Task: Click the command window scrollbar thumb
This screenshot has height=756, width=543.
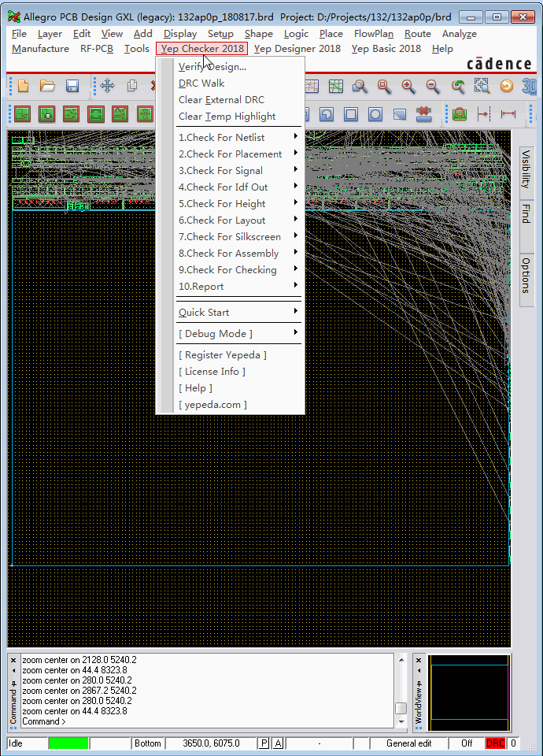Action: coord(401,708)
